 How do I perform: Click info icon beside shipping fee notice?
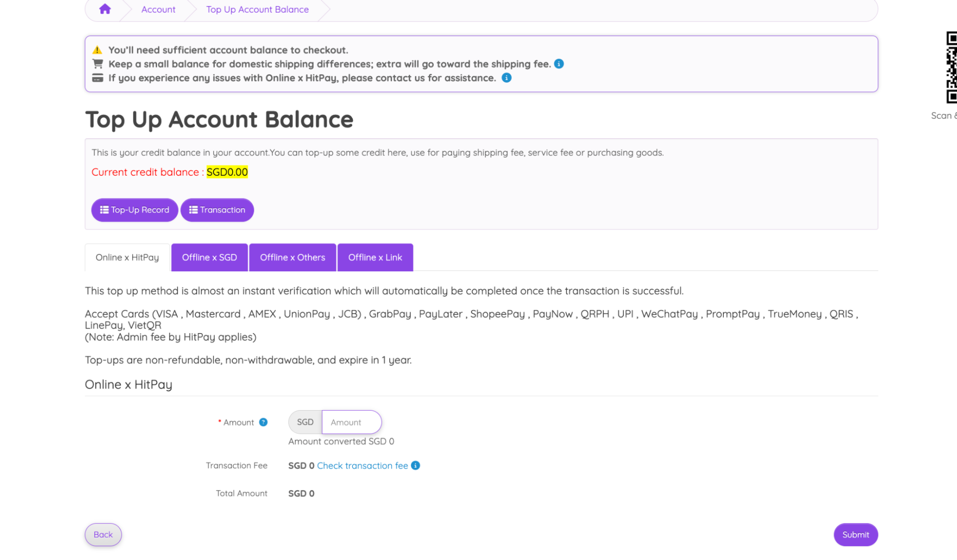[x=559, y=64]
